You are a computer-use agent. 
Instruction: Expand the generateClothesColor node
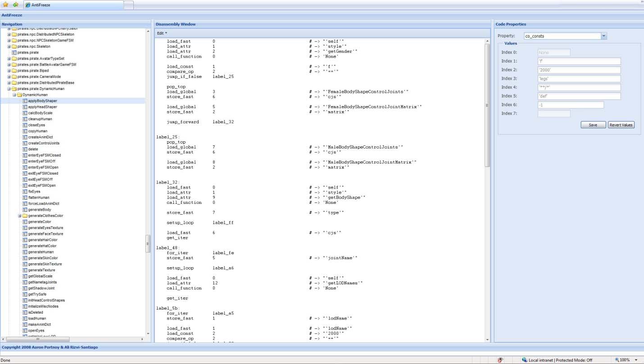pos(20,216)
